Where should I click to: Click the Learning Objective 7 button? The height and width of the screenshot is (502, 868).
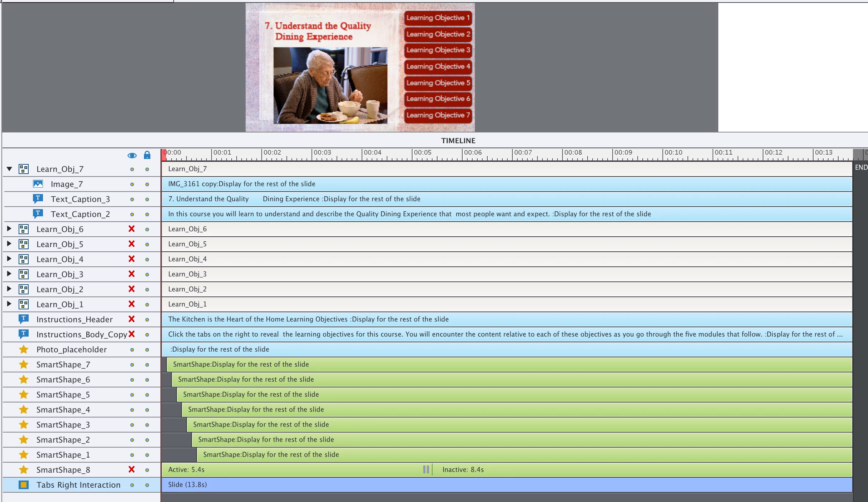click(x=438, y=115)
